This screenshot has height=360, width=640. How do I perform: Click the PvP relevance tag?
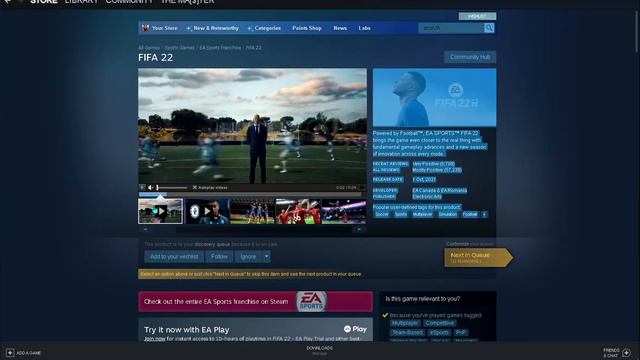coord(460,332)
